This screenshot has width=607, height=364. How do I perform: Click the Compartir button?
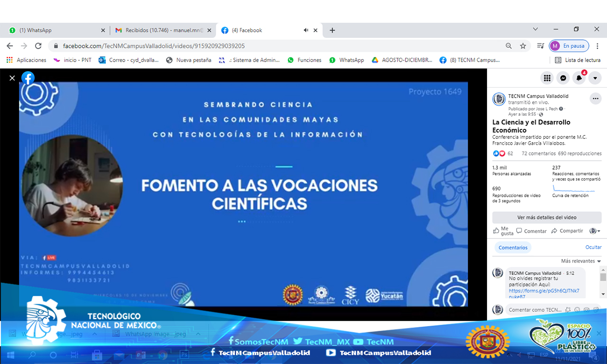(567, 231)
